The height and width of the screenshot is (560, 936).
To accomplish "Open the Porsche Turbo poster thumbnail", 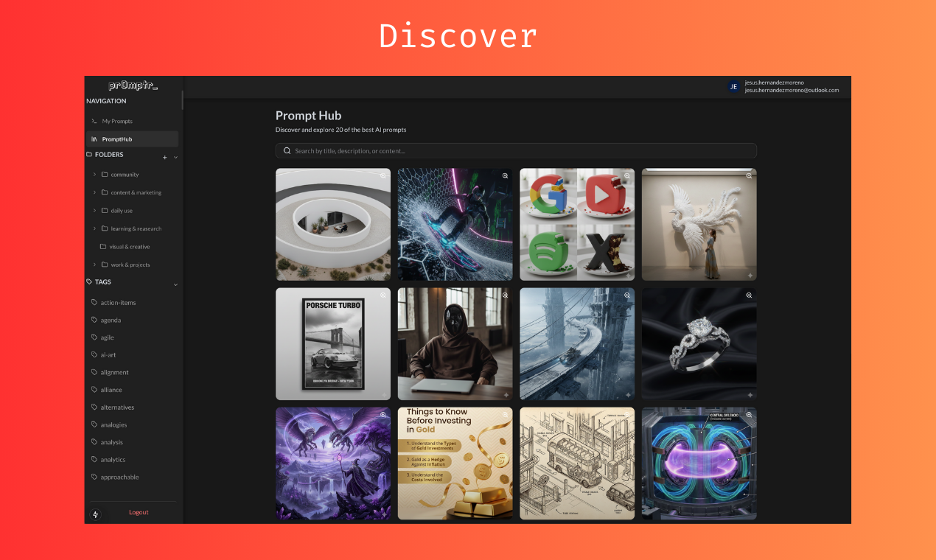I will tap(333, 344).
